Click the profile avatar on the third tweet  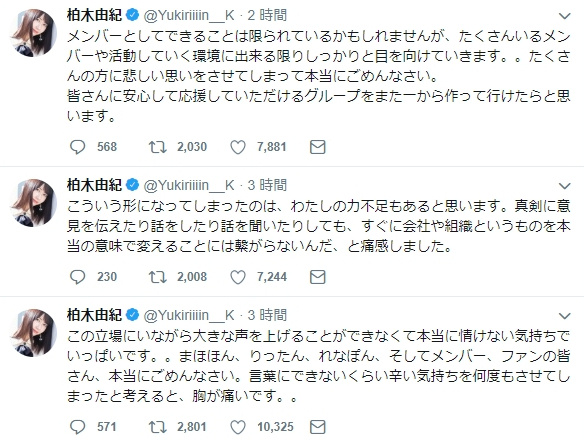[33, 333]
